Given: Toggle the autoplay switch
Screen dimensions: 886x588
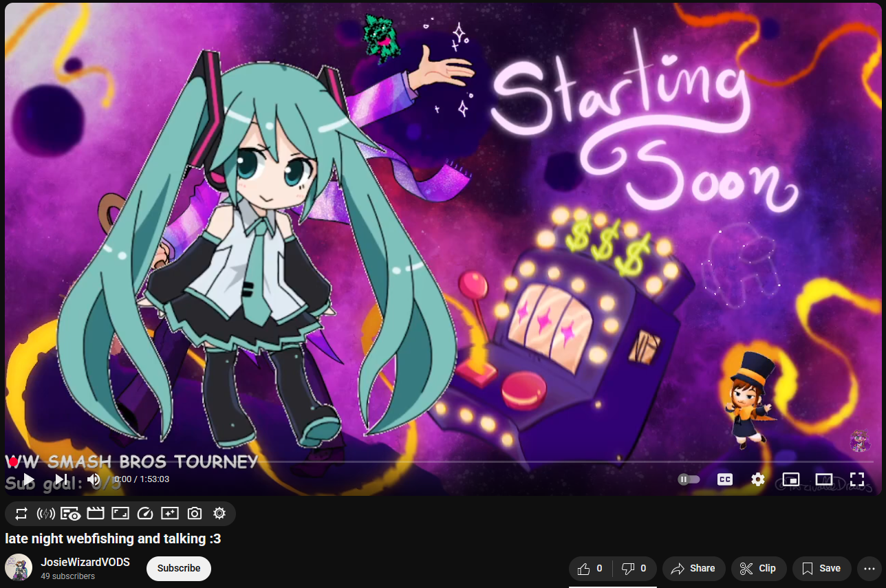Looking at the screenshot, I should [x=689, y=479].
